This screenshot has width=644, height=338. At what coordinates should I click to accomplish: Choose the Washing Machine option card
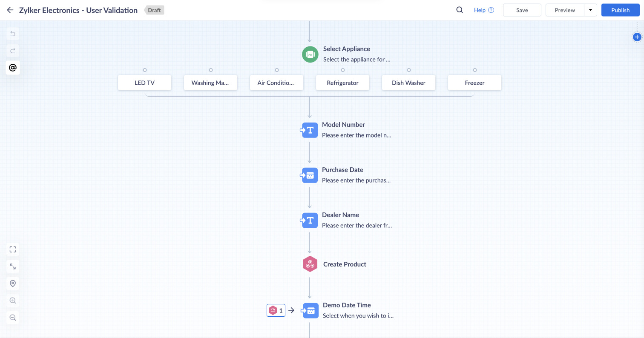[210, 83]
